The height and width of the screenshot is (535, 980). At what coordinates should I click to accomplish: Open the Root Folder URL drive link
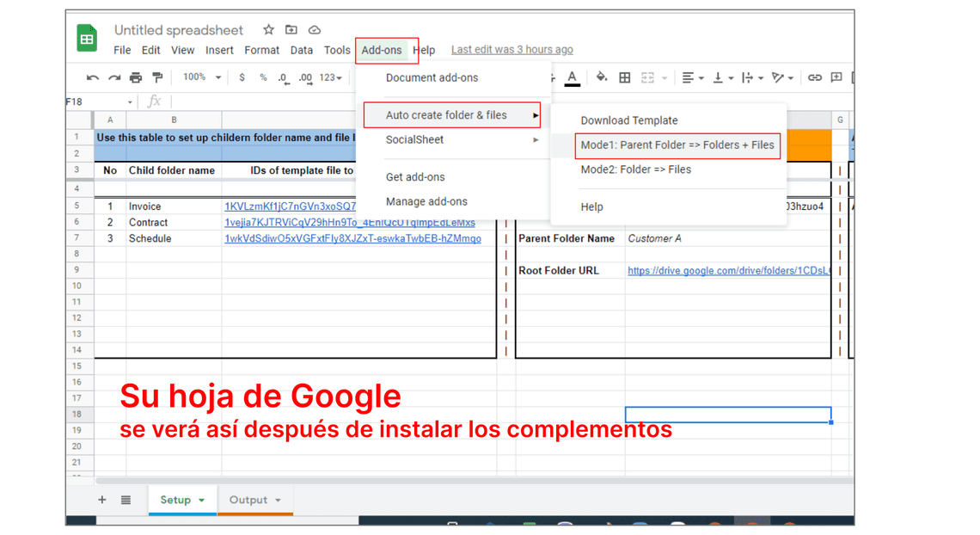point(728,270)
